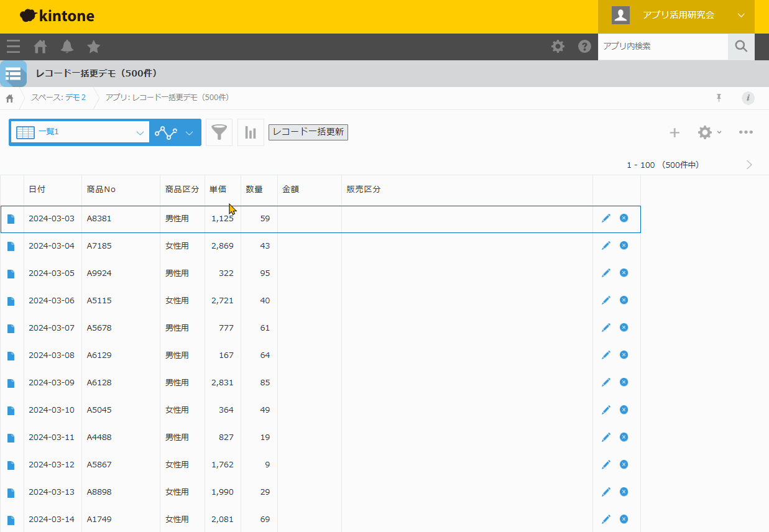Expand the app settings gear dropdown

click(x=709, y=132)
